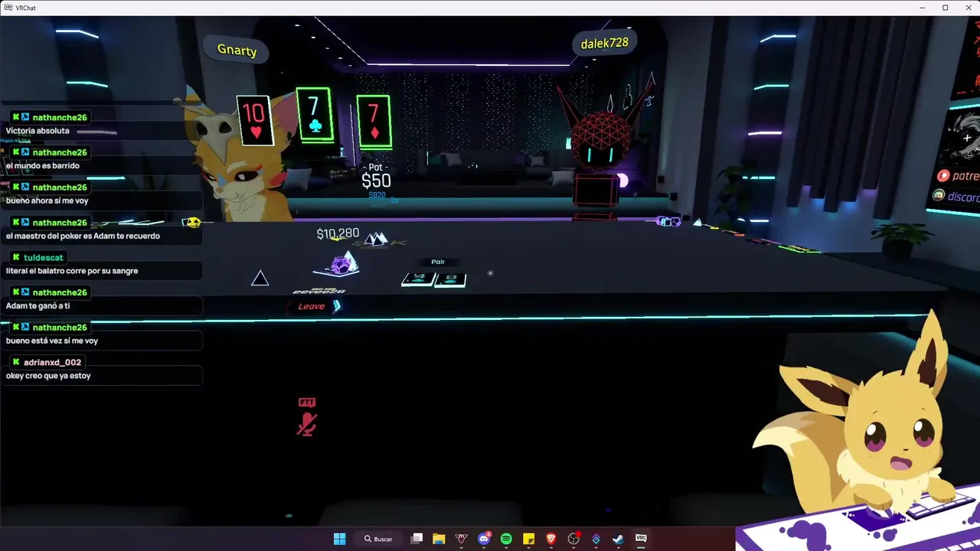Click the message 'bueno ahora sí me voy'
The image size is (980, 551).
(x=47, y=201)
